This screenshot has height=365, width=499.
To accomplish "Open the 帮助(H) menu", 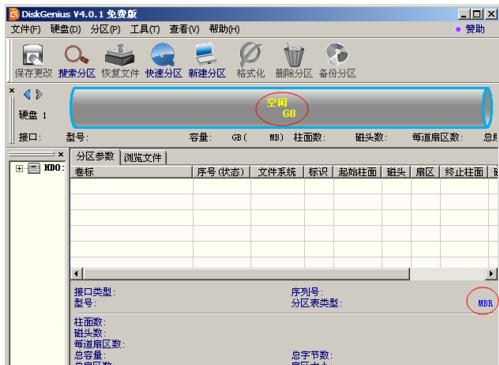I will [224, 29].
